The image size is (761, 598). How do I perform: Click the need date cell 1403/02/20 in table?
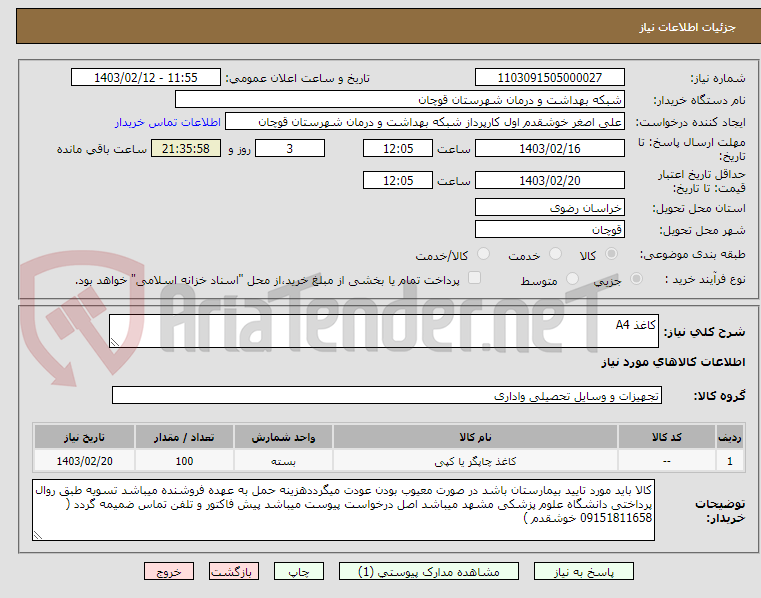pos(84,461)
